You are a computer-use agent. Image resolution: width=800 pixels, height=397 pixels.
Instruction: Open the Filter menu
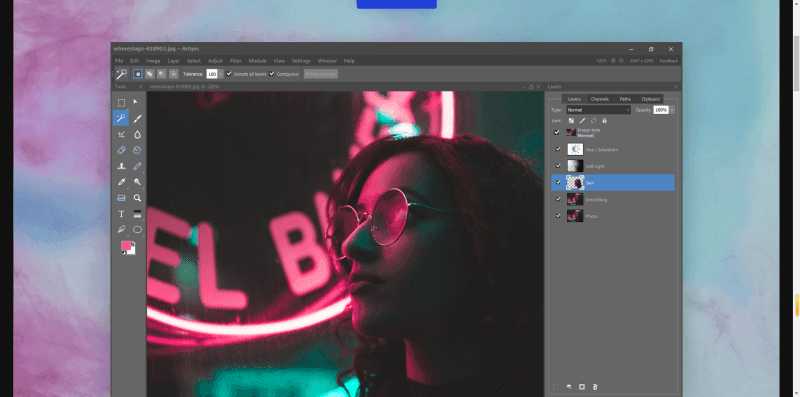[236, 61]
